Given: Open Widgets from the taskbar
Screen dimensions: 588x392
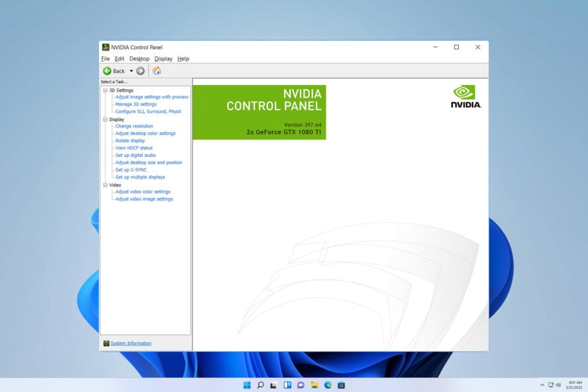Looking at the screenshot, I should (287, 385).
